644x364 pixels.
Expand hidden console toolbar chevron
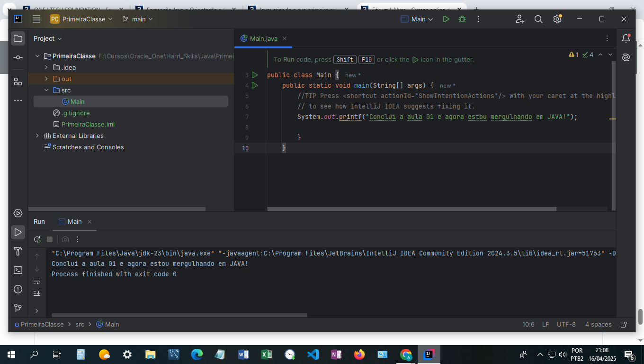pyautogui.click(x=37, y=311)
